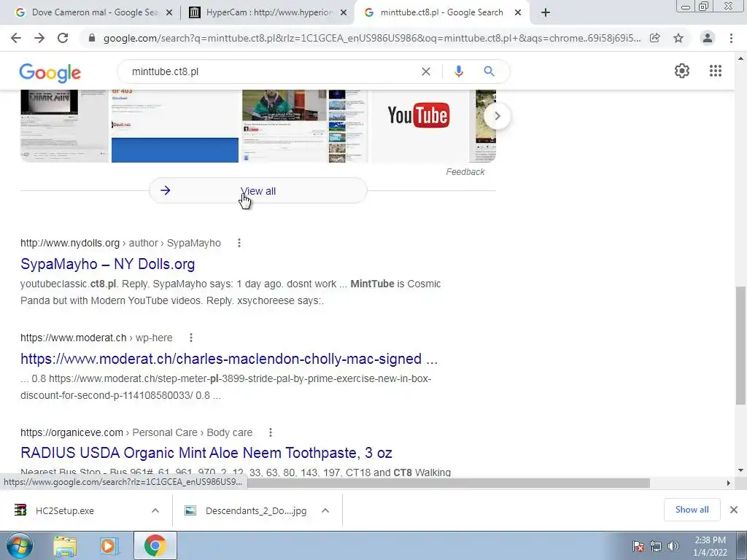The width and height of the screenshot is (747, 560).
Task: Open the downloaded HC2Setup.exe file
Action: (64, 511)
